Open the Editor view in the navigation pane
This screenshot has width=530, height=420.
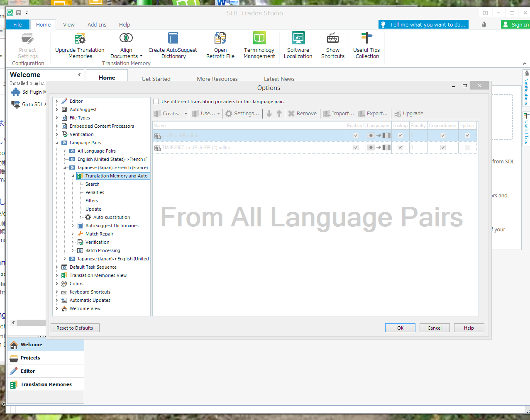click(46, 371)
